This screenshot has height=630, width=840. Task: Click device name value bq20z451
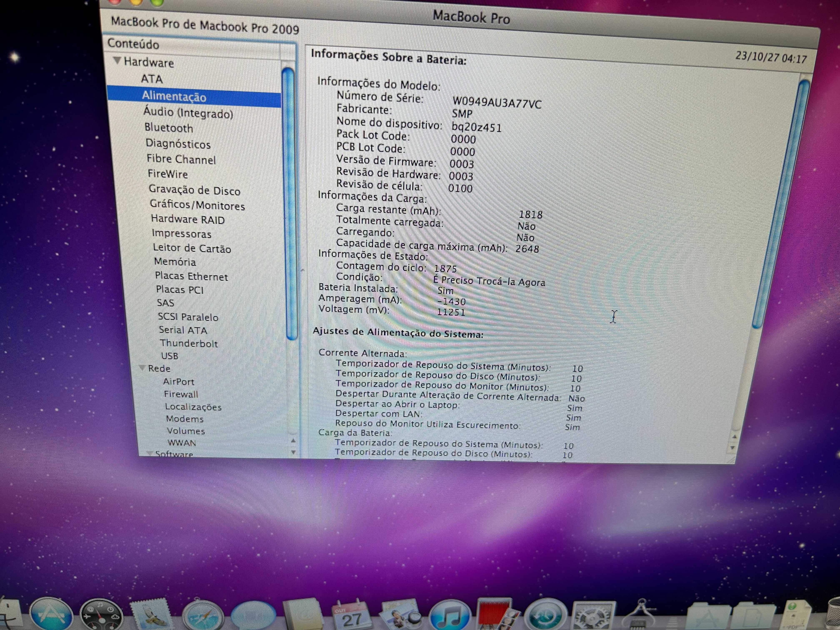point(477,127)
